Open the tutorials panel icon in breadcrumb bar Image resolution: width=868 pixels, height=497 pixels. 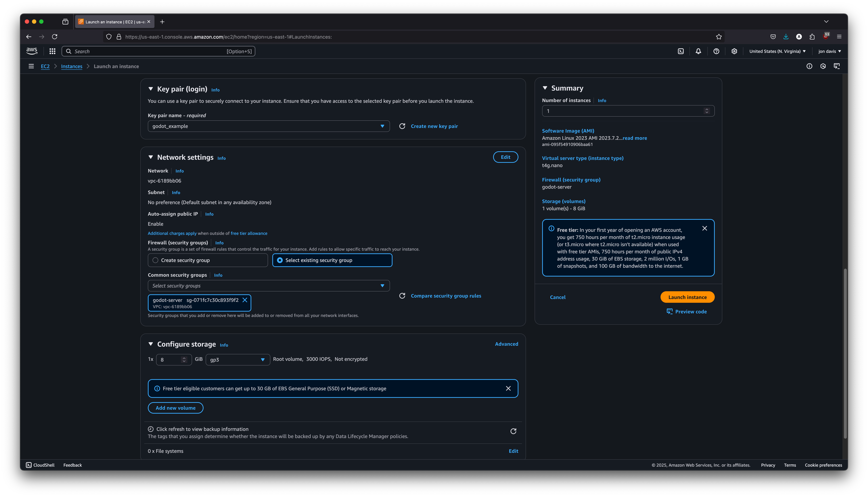click(837, 66)
